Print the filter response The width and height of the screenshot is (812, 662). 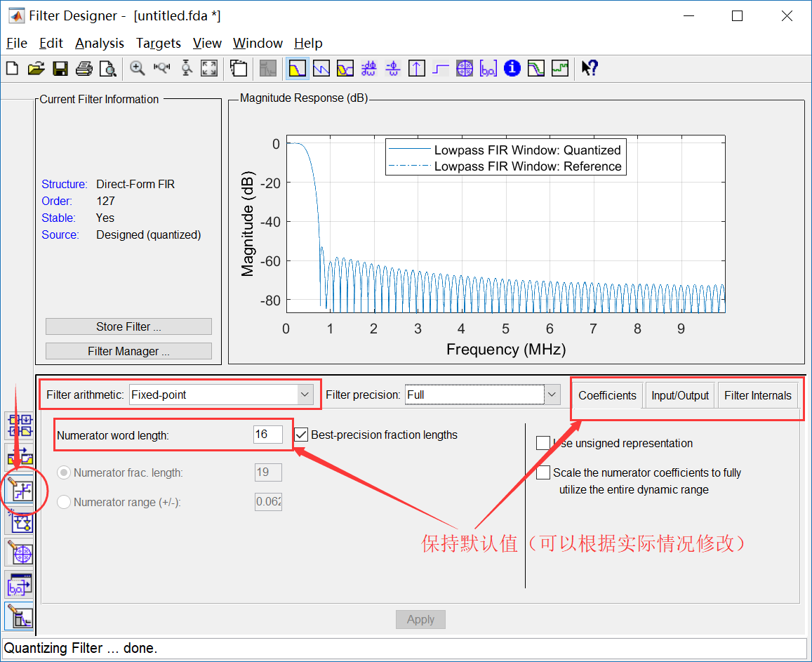pyautogui.click(x=84, y=68)
